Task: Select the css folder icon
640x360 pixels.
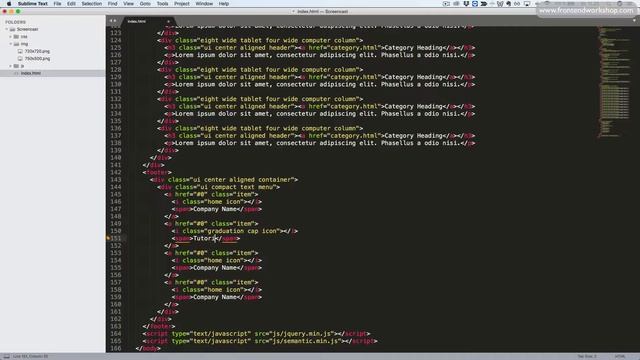Action: coord(16,37)
